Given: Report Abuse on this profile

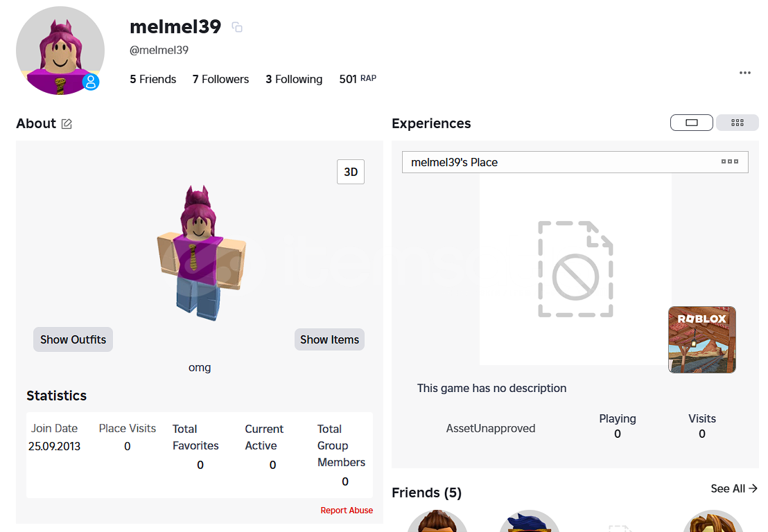Looking at the screenshot, I should [347, 511].
